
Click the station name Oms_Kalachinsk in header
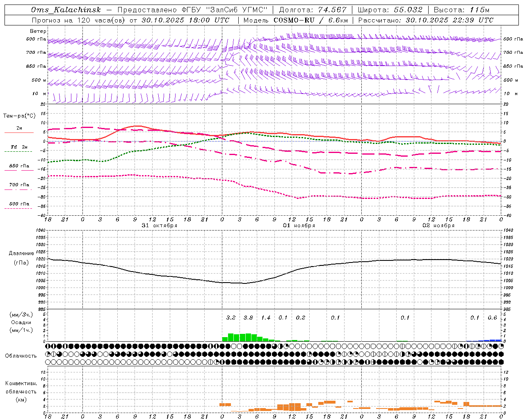(66, 10)
